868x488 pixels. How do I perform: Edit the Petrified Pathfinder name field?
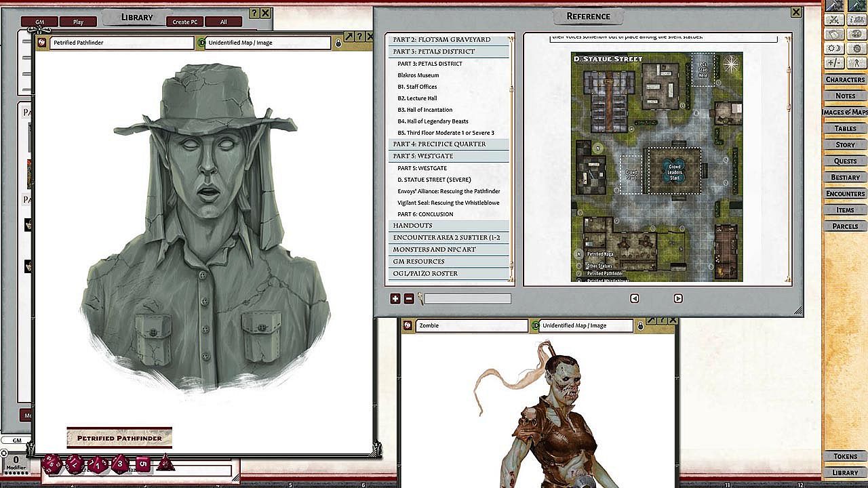tap(121, 43)
